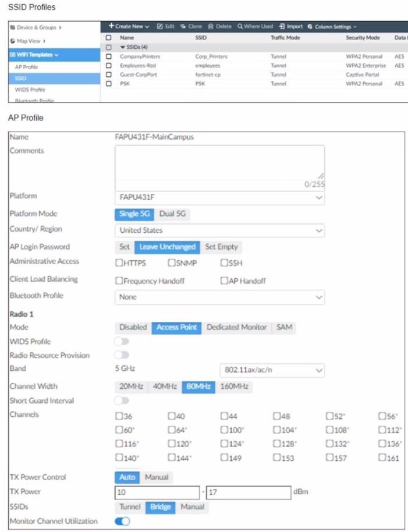408x532 pixels.
Task: Open the Where Used search tool
Action: click(255, 26)
